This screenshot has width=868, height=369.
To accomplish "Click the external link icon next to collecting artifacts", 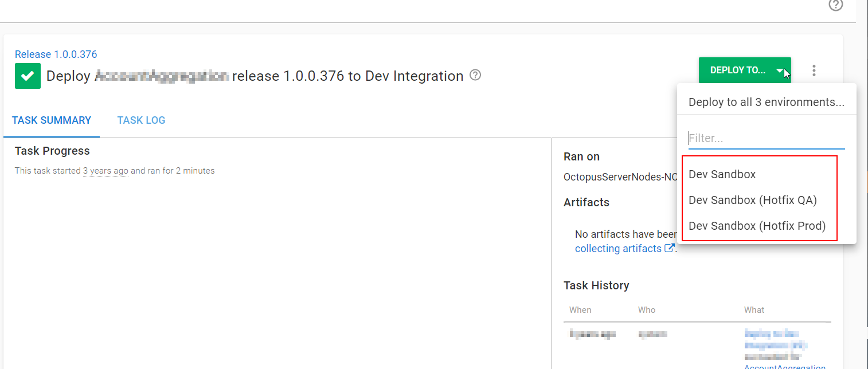I will (669, 248).
